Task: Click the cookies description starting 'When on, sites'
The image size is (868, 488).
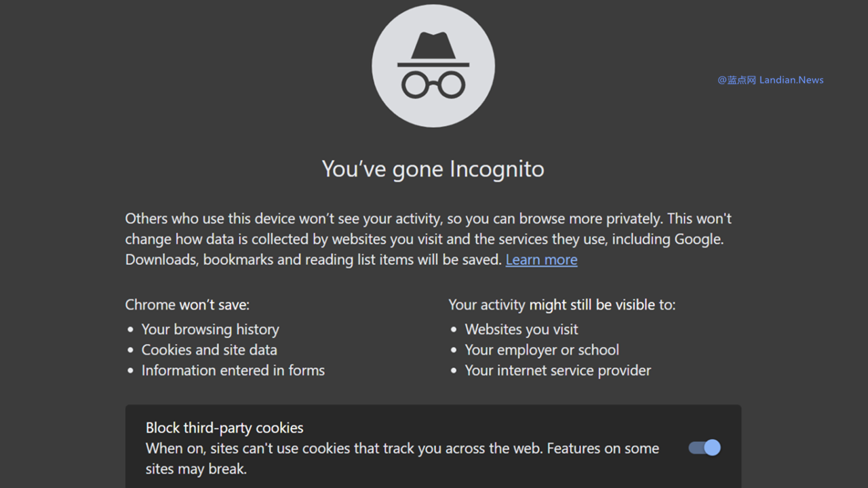Action: point(402,458)
